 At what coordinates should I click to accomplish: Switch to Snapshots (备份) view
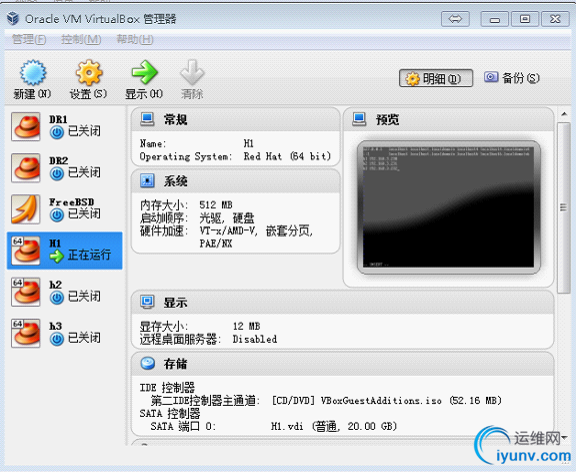click(x=512, y=78)
